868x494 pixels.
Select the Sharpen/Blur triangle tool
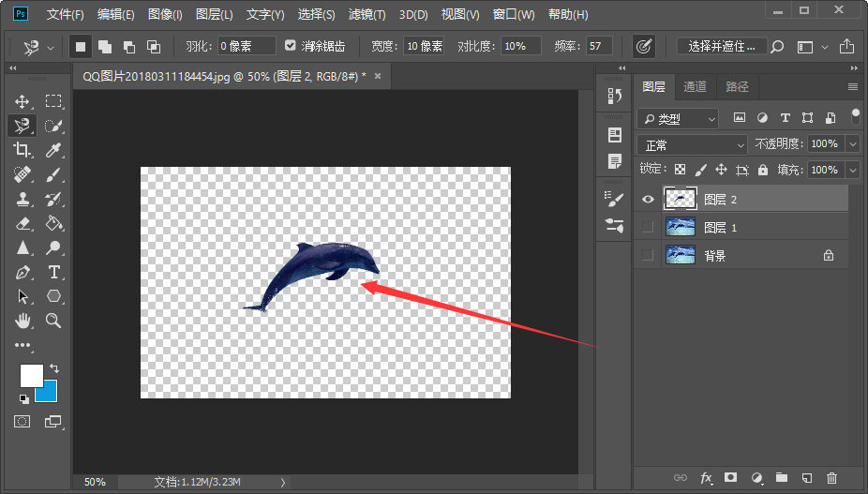tap(22, 247)
